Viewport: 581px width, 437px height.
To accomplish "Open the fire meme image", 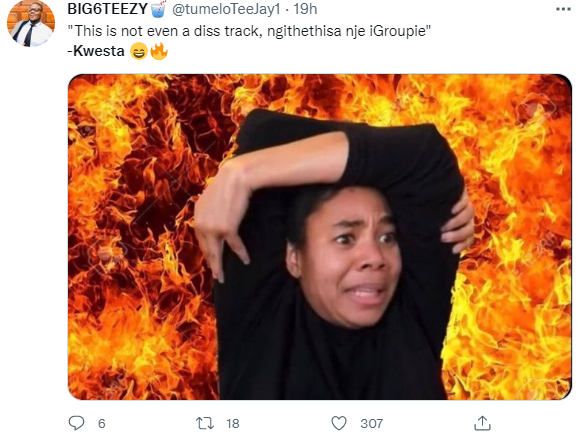I will point(320,237).
